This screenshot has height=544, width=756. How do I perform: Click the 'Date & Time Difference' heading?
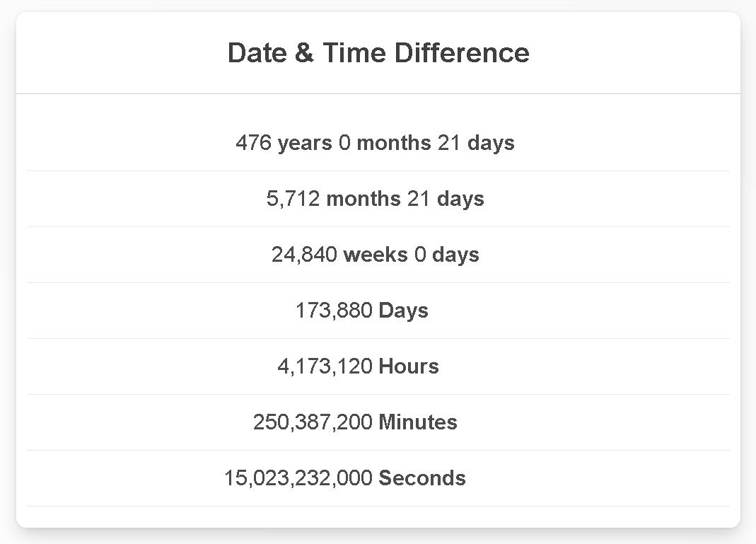[378, 53]
